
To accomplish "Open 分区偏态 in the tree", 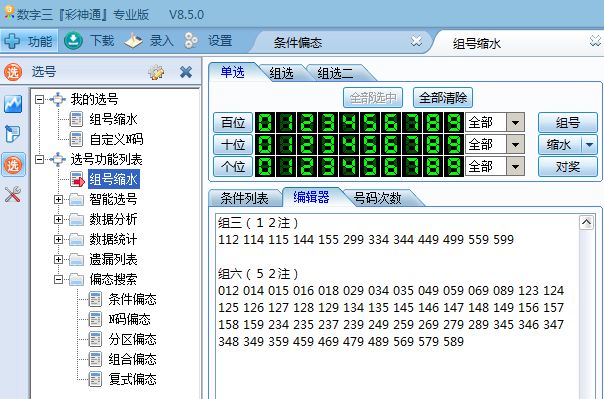I will click(x=132, y=340).
